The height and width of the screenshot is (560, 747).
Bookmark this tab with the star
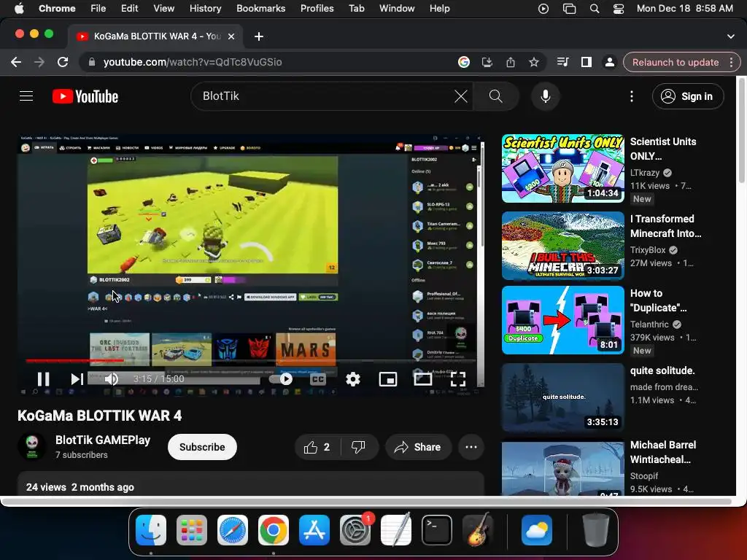pyautogui.click(x=533, y=62)
